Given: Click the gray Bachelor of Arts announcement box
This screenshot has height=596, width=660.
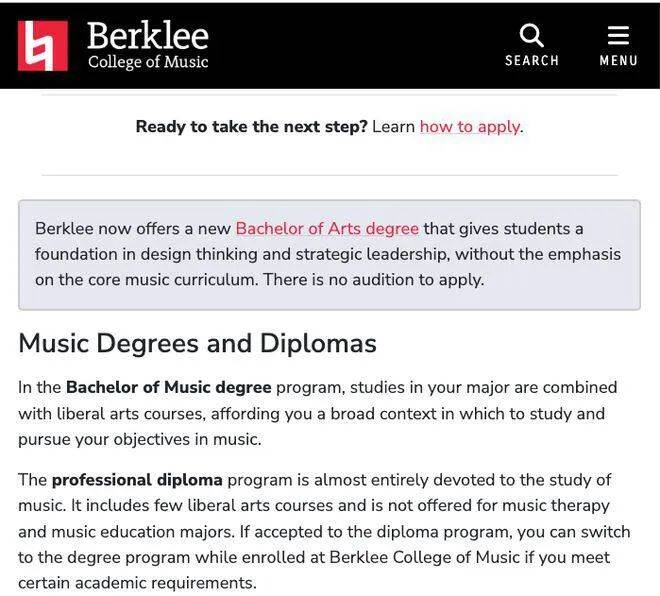Looking at the screenshot, I should [x=330, y=255].
